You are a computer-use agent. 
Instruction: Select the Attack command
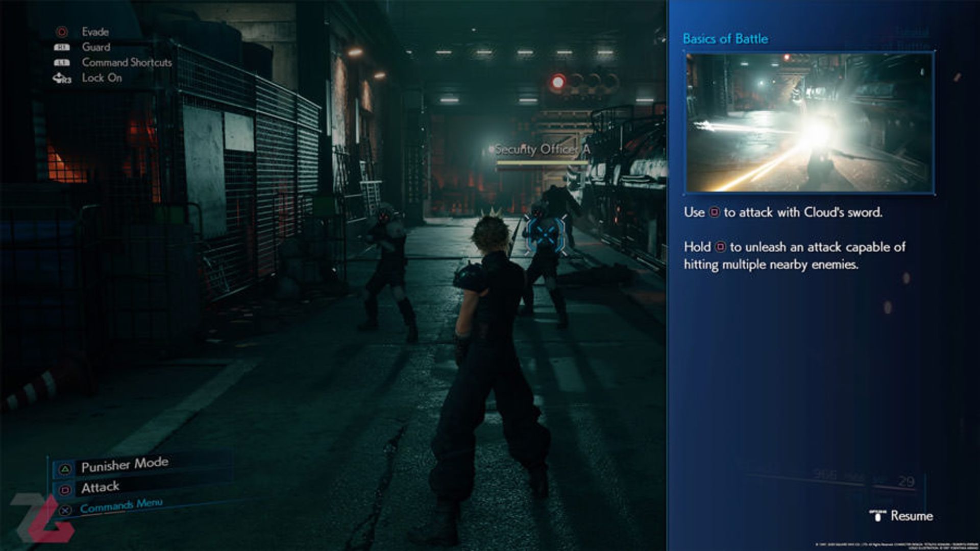point(100,488)
